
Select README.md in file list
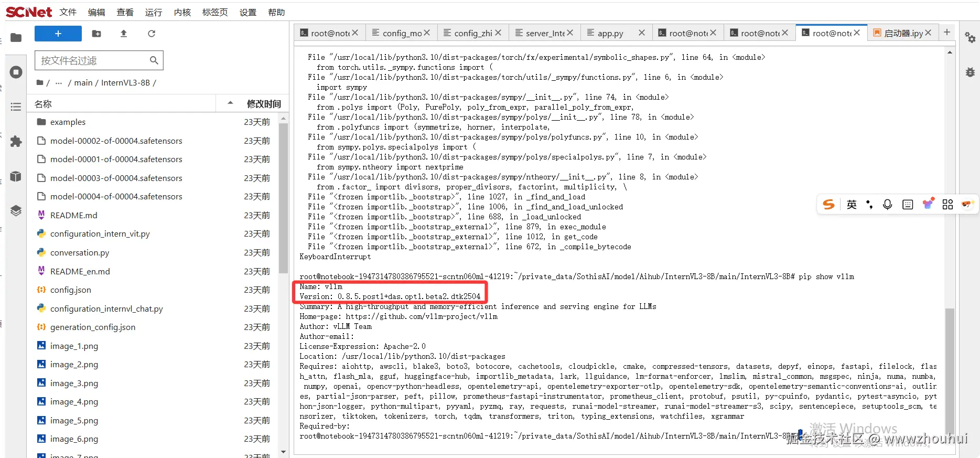click(153, 215)
